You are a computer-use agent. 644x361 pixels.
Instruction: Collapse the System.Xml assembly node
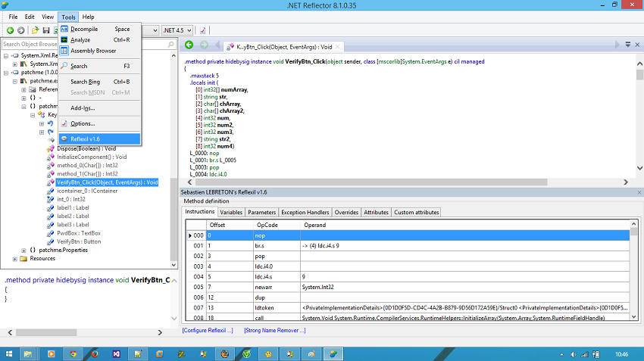6,56
